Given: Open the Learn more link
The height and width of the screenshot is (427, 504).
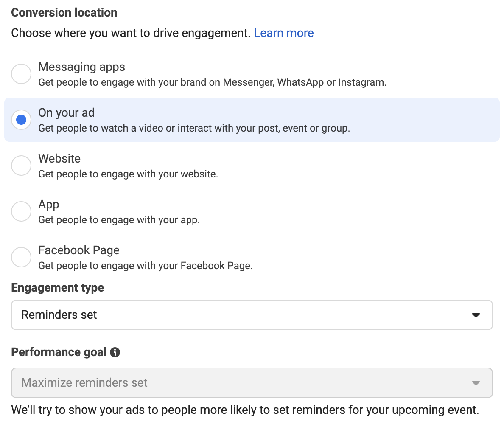Looking at the screenshot, I should coord(283,33).
